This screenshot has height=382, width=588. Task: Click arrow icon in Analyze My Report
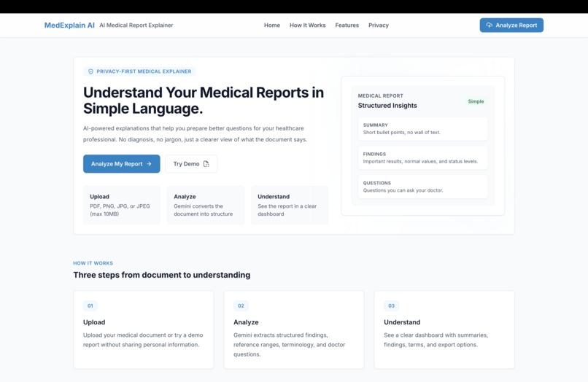149,164
